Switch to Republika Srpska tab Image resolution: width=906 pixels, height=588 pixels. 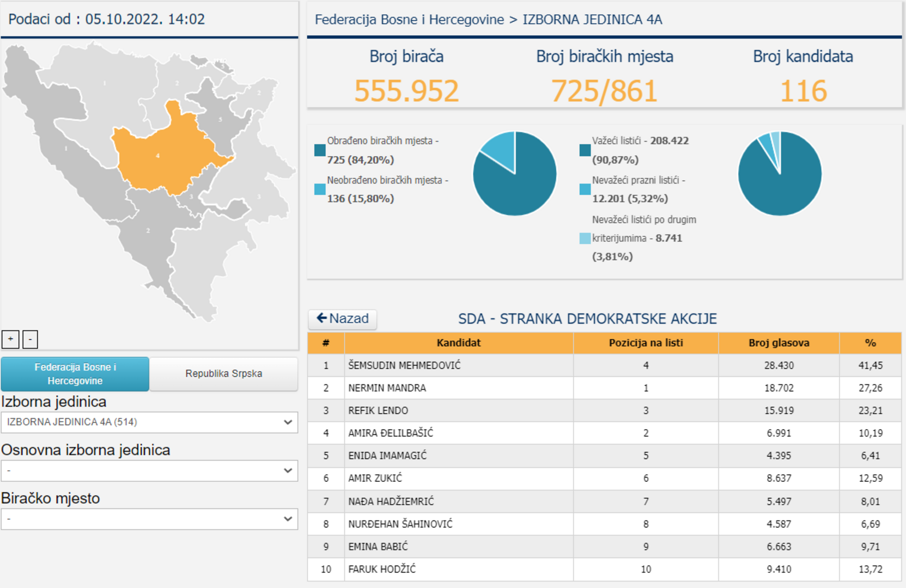click(x=223, y=374)
